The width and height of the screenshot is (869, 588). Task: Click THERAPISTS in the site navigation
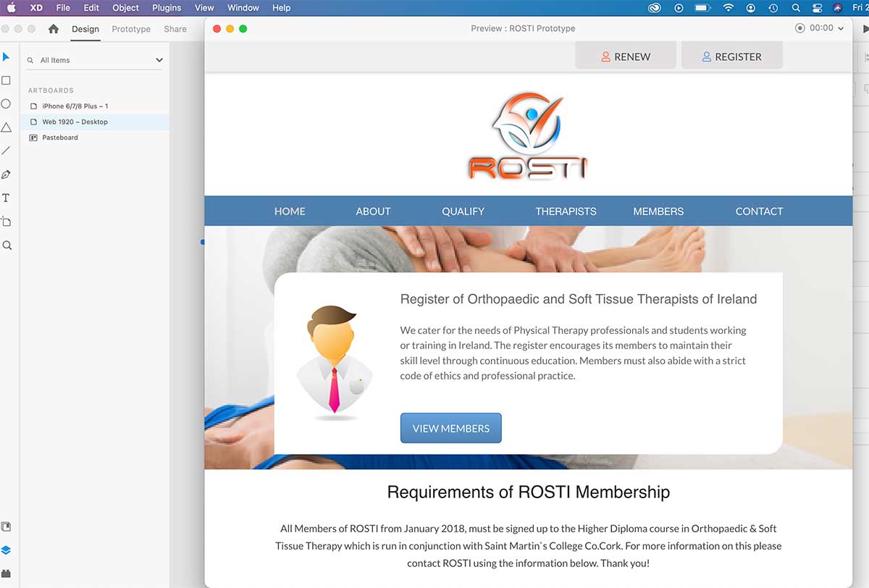566,211
